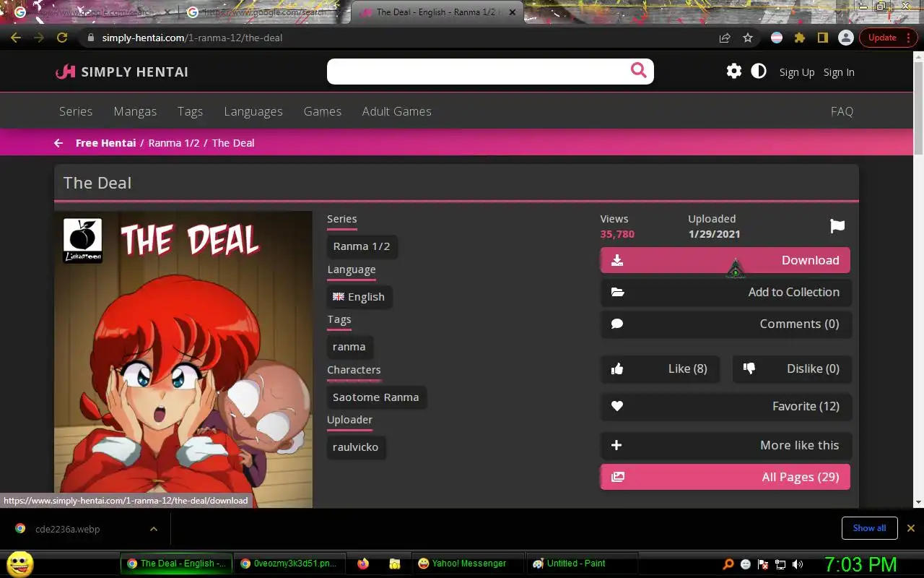
Task: Reload the page with the refresh icon
Action: (62, 38)
